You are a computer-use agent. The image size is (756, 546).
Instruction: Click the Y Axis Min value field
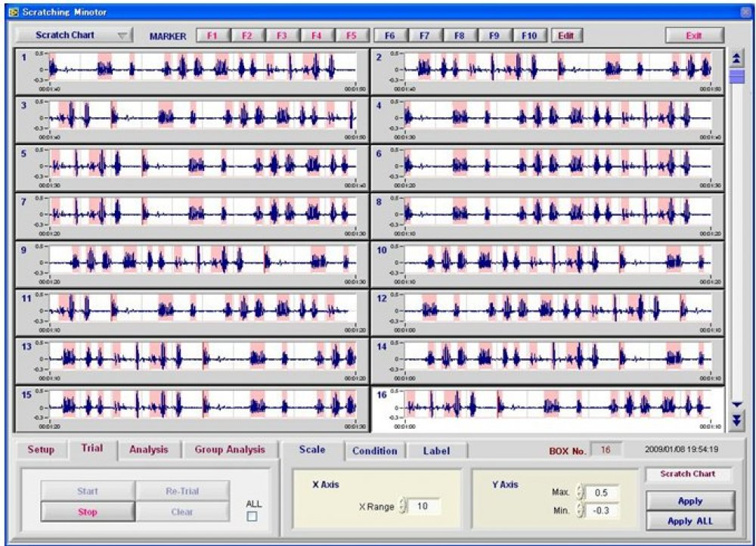coord(603,510)
